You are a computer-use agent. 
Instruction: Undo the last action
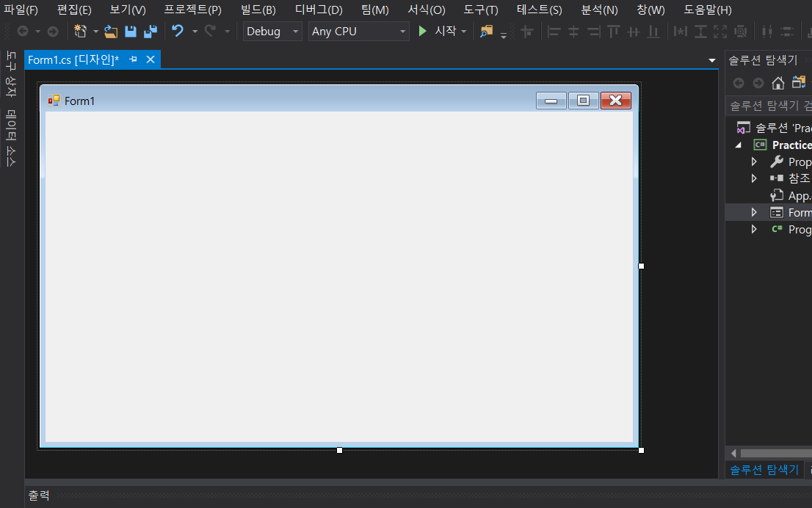point(178,31)
